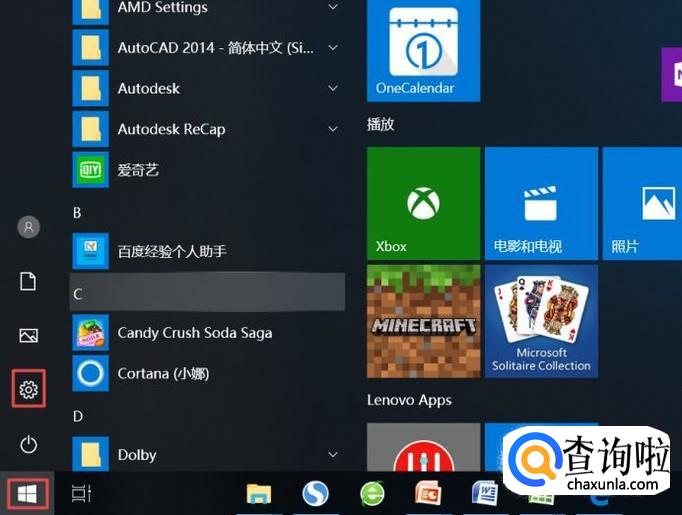
Task: Open File Explorer from taskbar
Action: point(259,494)
